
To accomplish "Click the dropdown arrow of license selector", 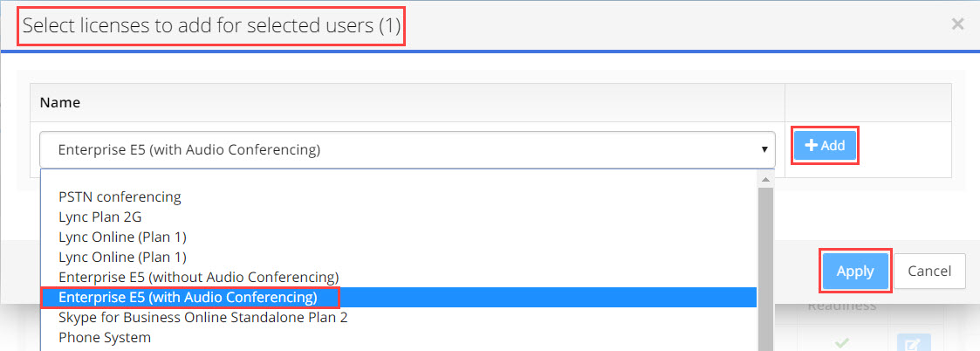I will tap(764, 149).
